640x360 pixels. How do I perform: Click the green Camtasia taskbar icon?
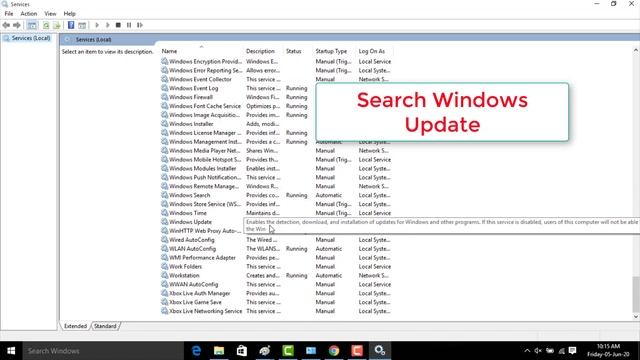click(288, 351)
